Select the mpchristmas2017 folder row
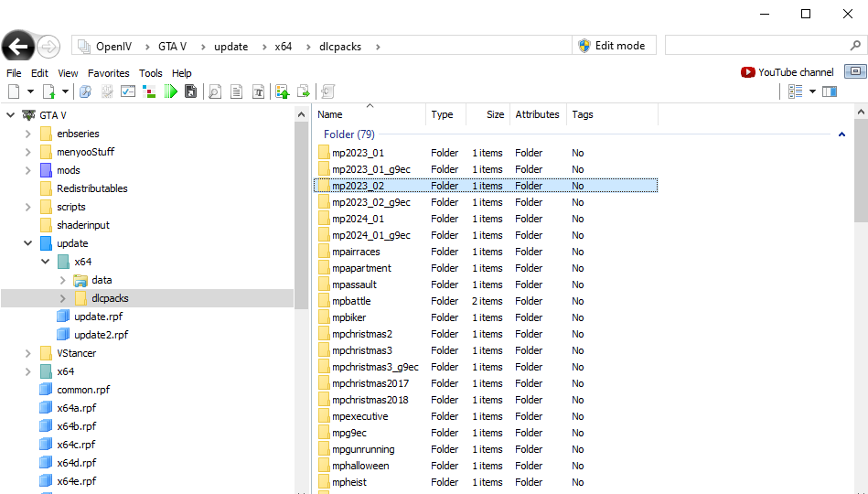 [486, 383]
